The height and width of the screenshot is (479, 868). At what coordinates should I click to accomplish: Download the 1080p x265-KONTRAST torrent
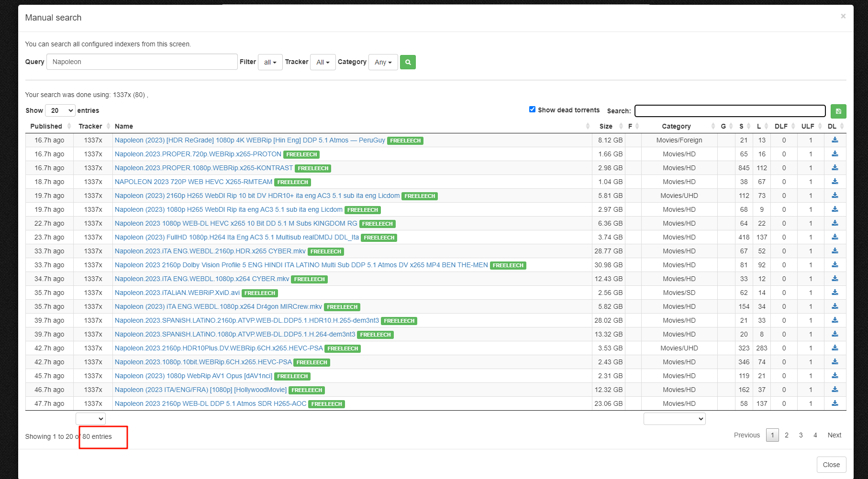point(835,168)
